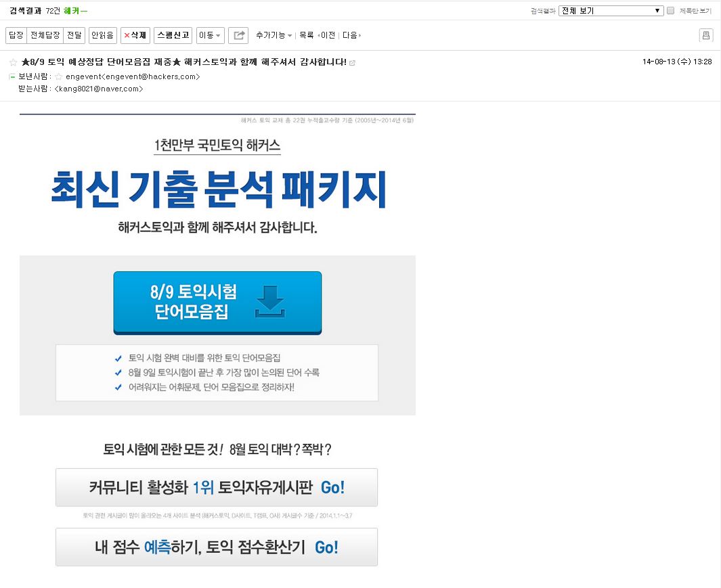Click the email subject line text
The image size is (721, 588).
(184, 62)
